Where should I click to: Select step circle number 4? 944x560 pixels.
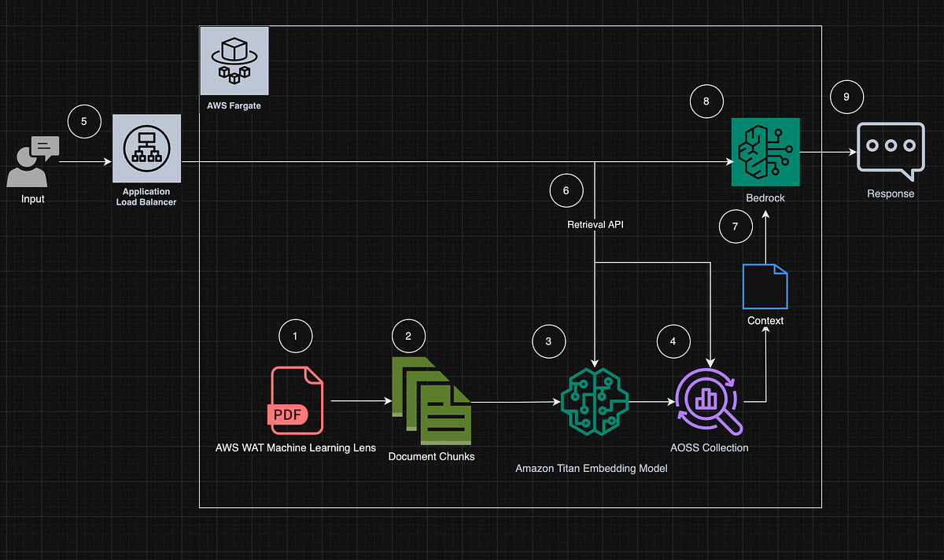[x=673, y=341]
